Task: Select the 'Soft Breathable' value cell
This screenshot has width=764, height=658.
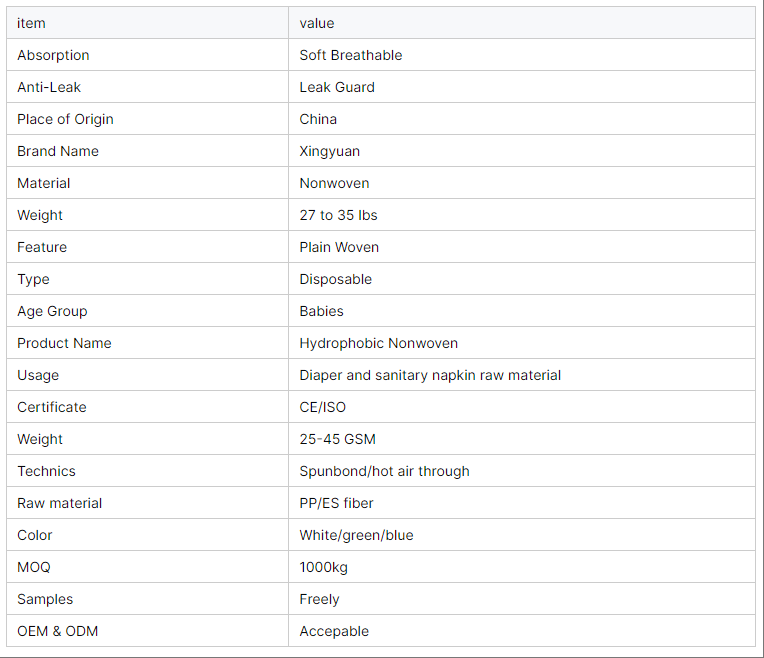Action: coord(350,55)
